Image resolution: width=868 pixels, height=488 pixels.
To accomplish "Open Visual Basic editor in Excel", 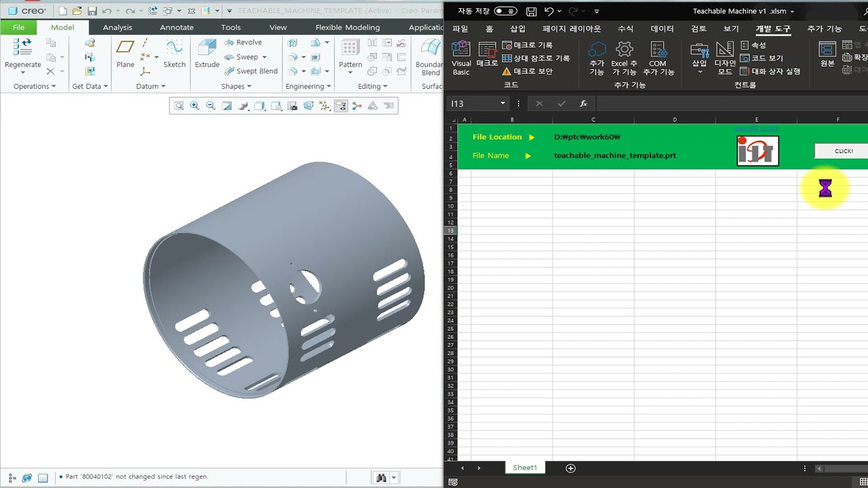I will coord(461,57).
